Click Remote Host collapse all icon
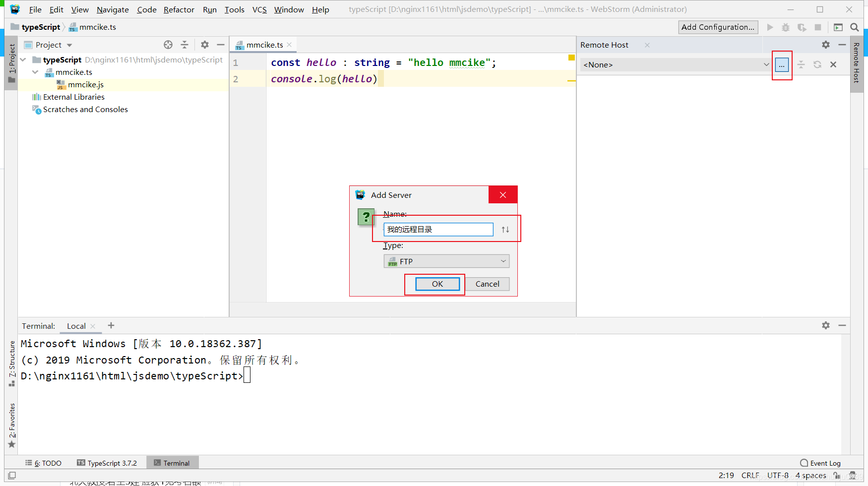The image size is (868, 486). [x=801, y=64]
